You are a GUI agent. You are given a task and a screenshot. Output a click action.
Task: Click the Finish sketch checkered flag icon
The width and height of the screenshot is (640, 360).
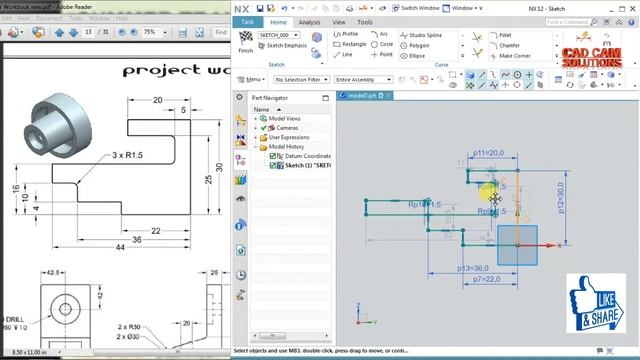pyautogui.click(x=245, y=38)
